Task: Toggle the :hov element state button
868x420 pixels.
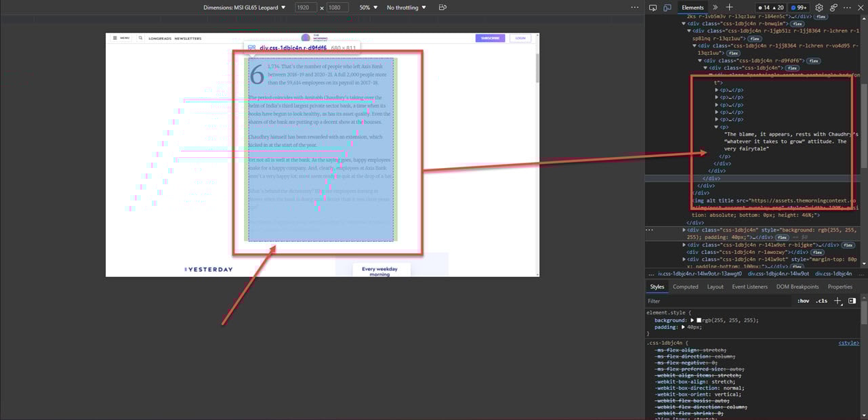Action: [x=803, y=301]
